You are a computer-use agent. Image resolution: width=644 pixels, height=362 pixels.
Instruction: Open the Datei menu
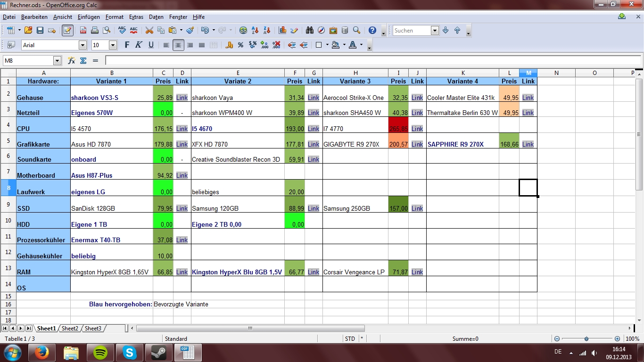point(9,17)
